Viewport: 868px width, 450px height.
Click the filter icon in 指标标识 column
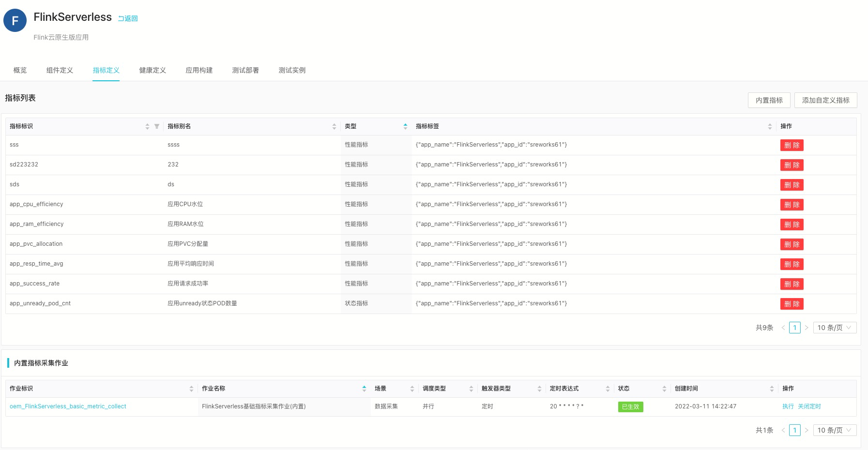coord(156,126)
